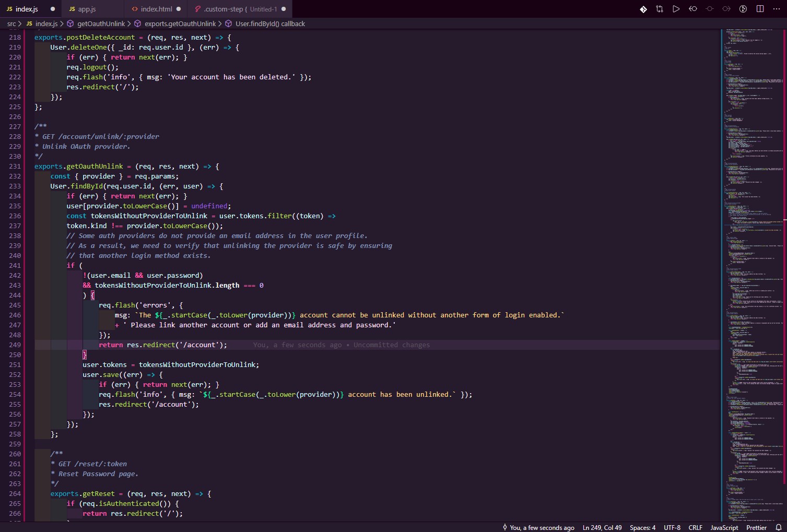Click 'deleteOne' method on line 219
The height and width of the screenshot is (532, 787).
coord(88,47)
